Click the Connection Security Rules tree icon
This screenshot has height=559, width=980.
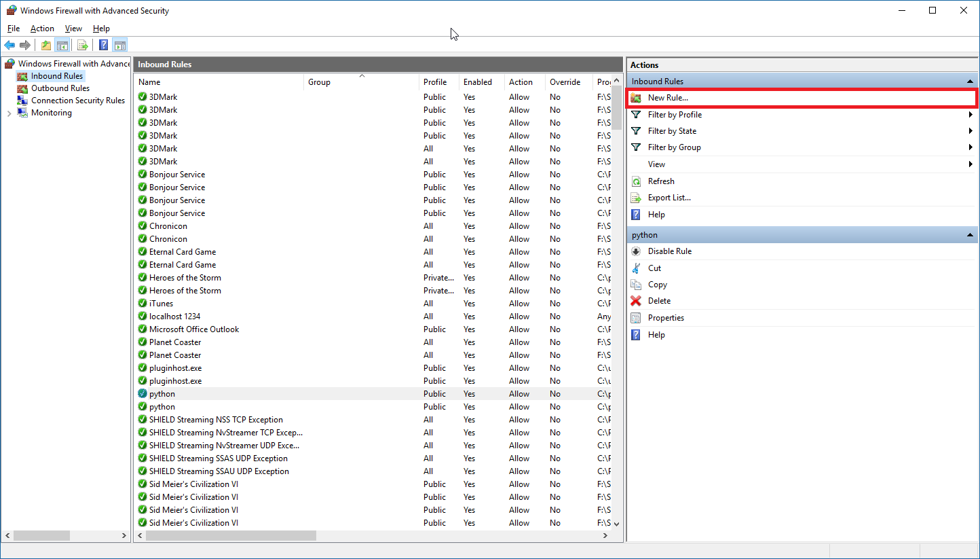[x=22, y=101]
